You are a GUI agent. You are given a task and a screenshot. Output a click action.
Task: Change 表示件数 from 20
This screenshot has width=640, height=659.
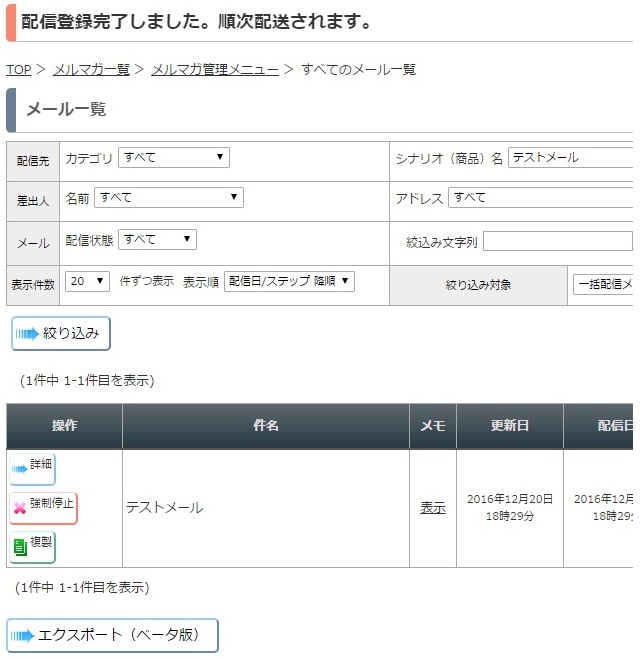(x=87, y=281)
